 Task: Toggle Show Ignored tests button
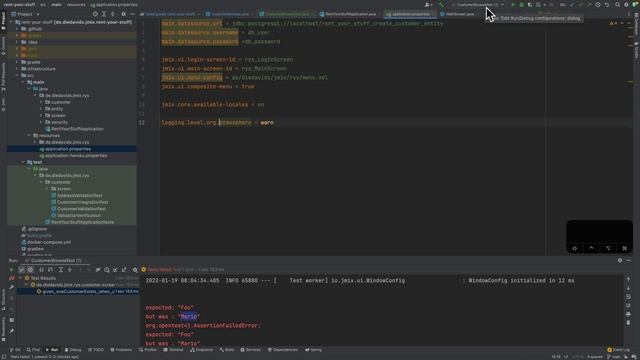pyautogui.click(x=30, y=269)
